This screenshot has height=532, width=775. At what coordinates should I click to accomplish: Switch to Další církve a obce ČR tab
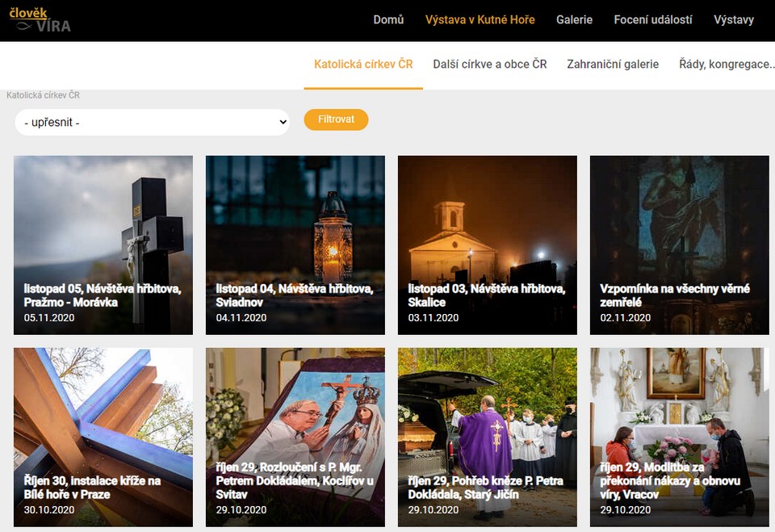click(490, 65)
